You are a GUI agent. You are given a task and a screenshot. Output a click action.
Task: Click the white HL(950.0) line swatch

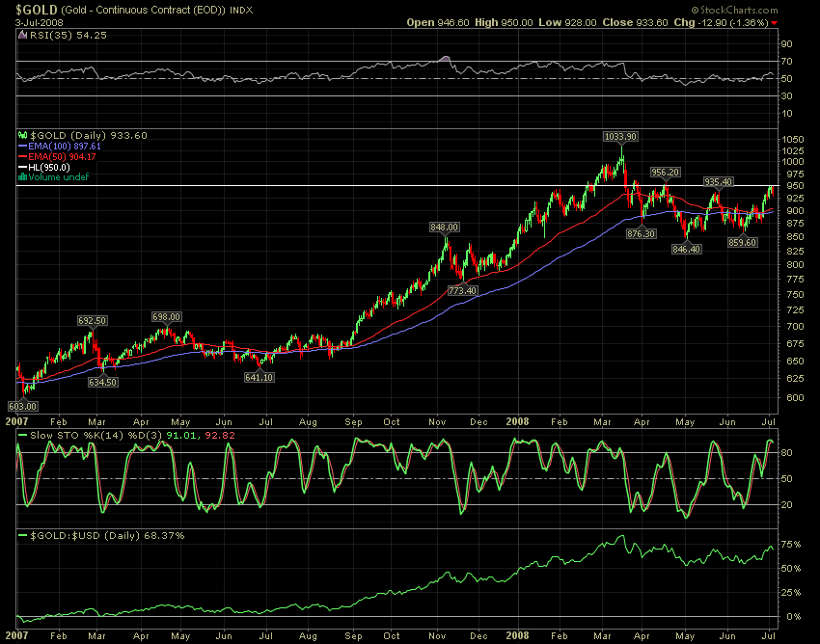(22, 168)
